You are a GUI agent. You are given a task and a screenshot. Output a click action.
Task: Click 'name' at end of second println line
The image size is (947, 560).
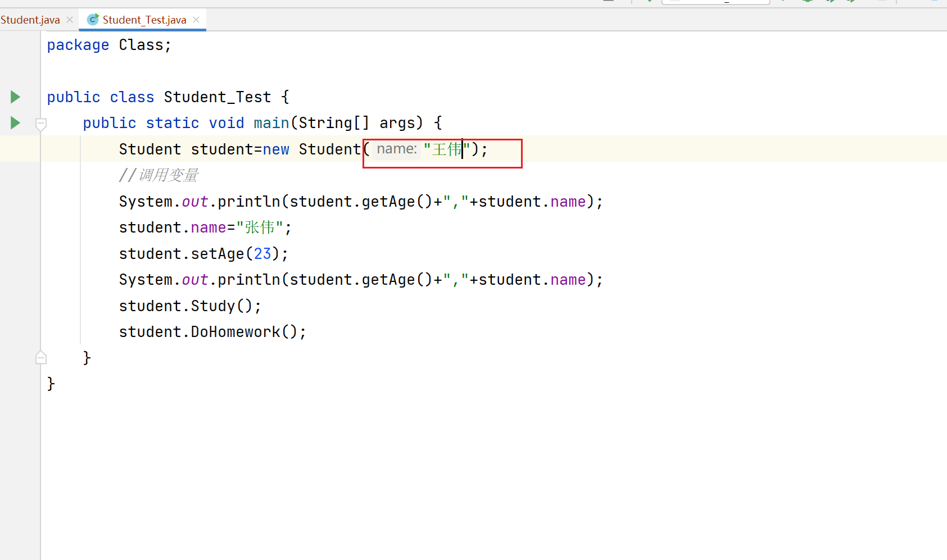[568, 280]
